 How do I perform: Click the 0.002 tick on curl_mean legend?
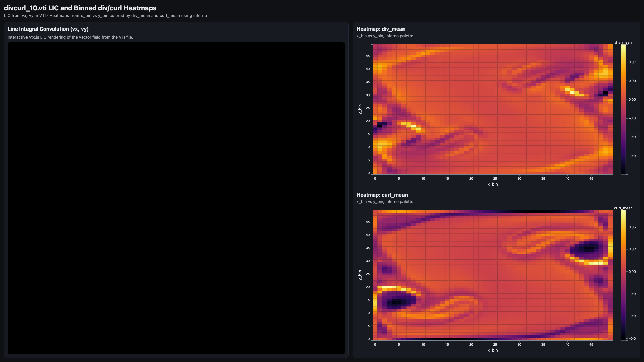(632, 249)
